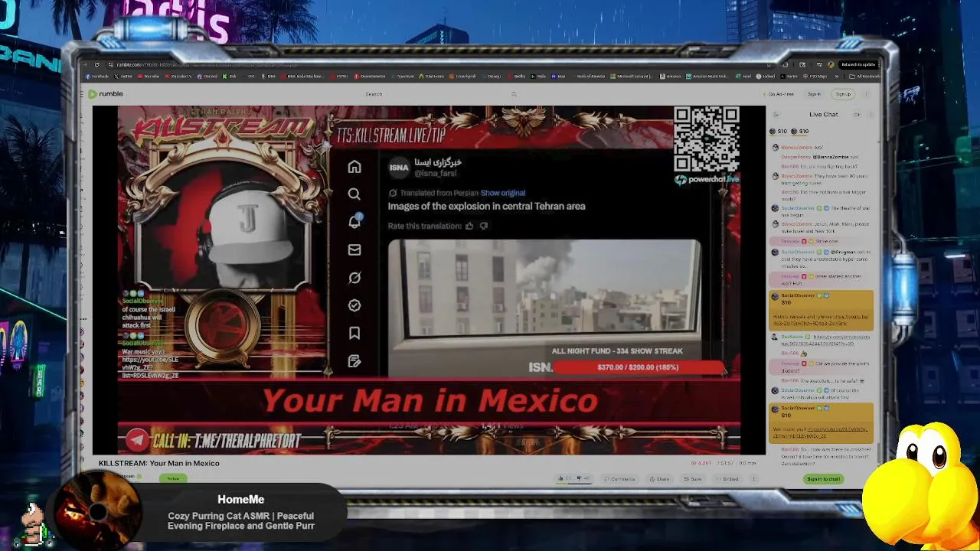
Task: Click the first $10 rant badge in chat
Action: tap(779, 132)
